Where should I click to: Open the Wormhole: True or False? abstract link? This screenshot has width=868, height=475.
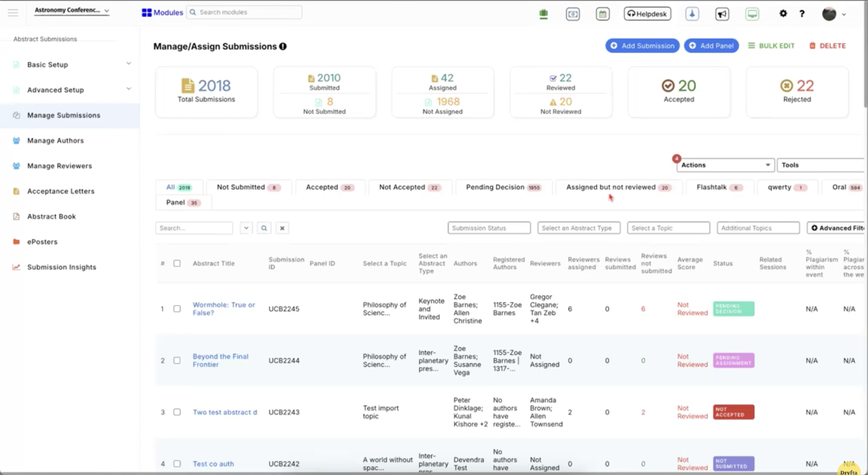click(224, 309)
